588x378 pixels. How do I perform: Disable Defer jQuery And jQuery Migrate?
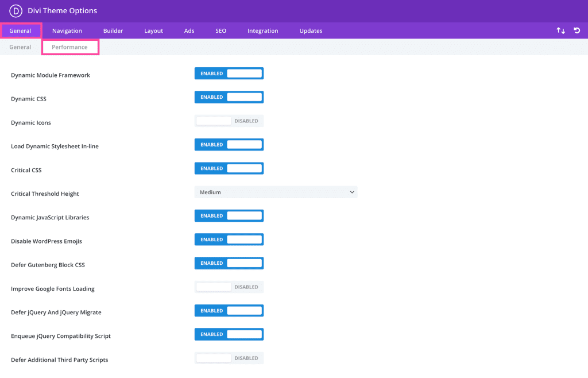coord(229,310)
